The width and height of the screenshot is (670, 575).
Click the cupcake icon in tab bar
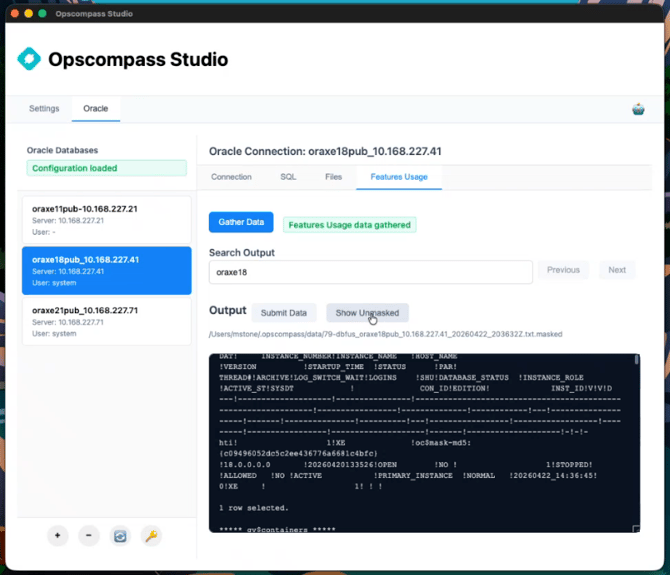(x=638, y=109)
